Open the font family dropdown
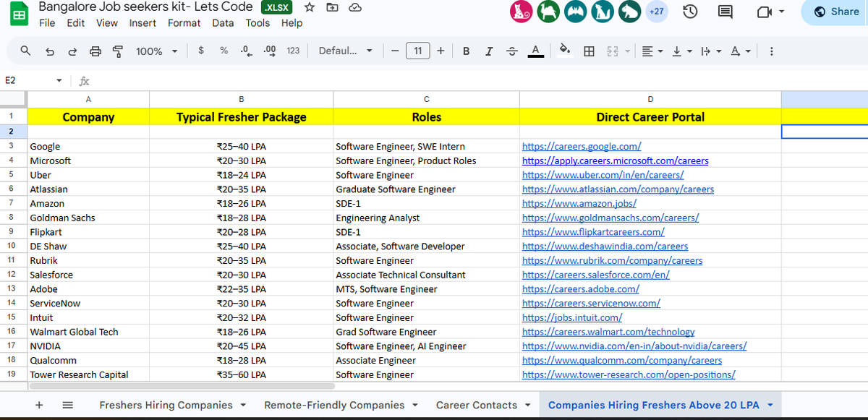 pyautogui.click(x=346, y=51)
